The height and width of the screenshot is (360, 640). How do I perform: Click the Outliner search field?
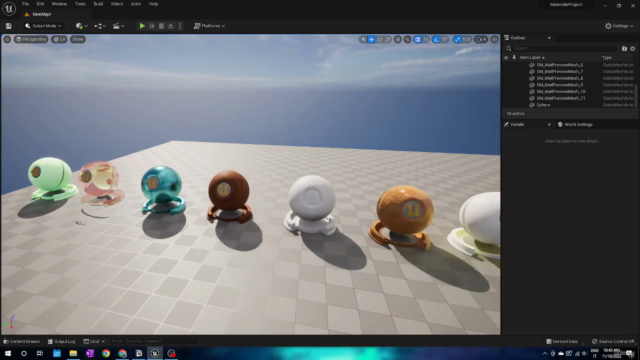[562, 49]
